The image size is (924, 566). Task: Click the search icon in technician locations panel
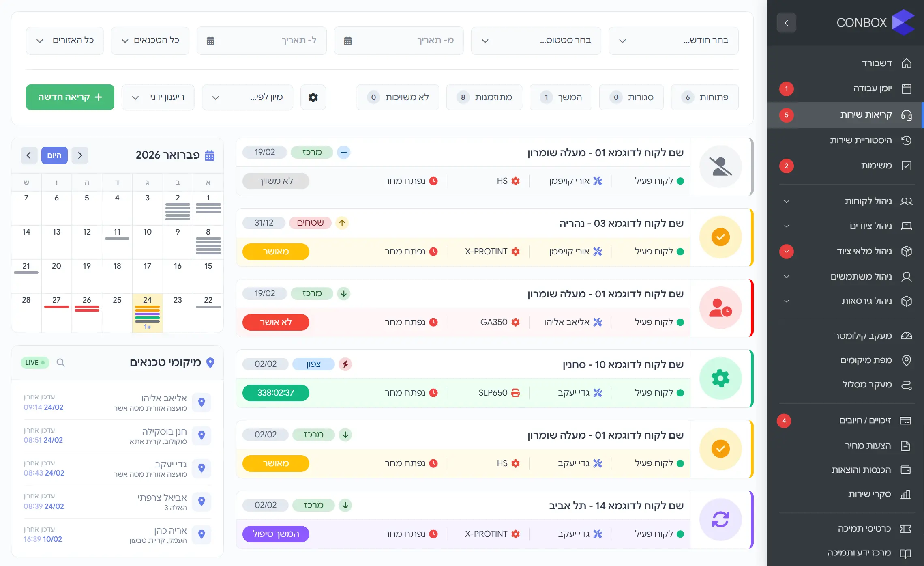[x=60, y=362]
